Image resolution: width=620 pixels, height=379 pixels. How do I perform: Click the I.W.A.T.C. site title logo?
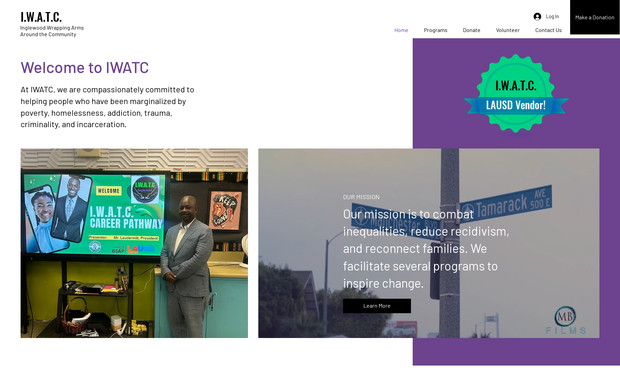tap(41, 17)
